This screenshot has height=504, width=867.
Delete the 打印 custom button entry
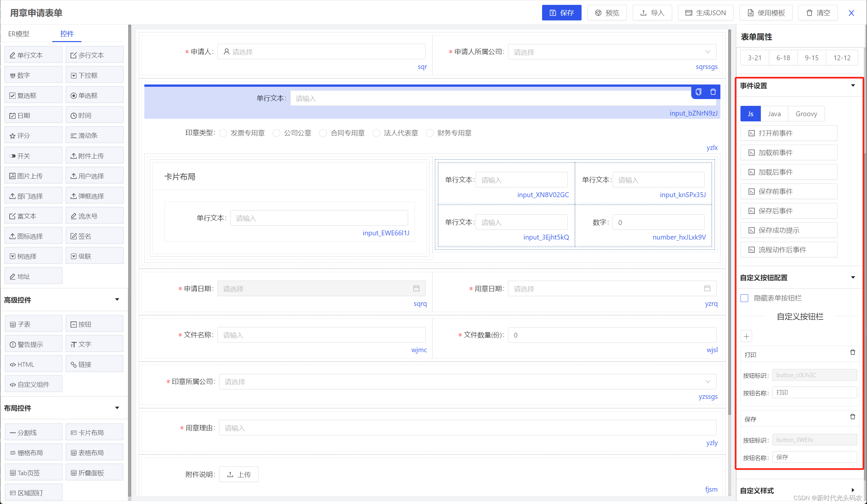852,352
